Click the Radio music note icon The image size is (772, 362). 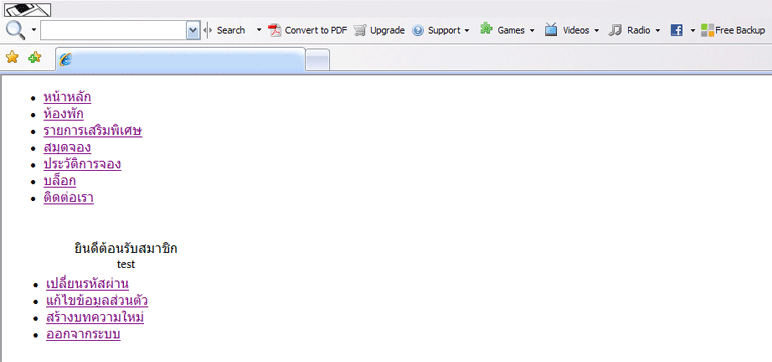(615, 31)
